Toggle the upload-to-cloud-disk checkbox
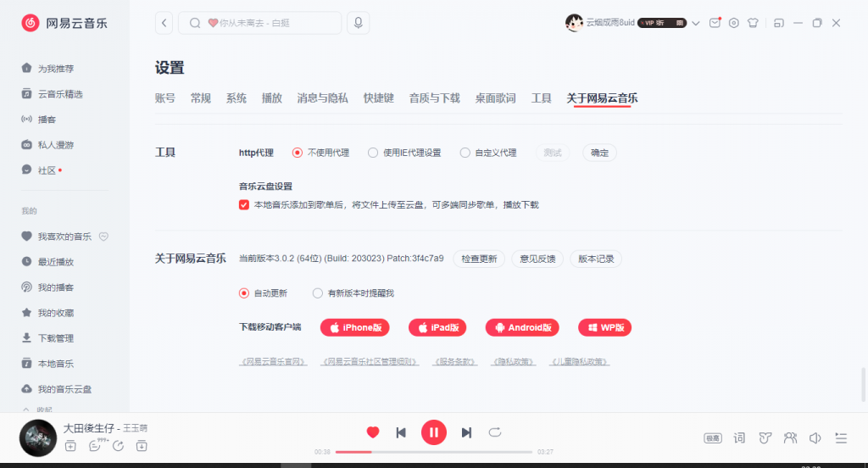The image size is (868, 468). pyautogui.click(x=243, y=205)
